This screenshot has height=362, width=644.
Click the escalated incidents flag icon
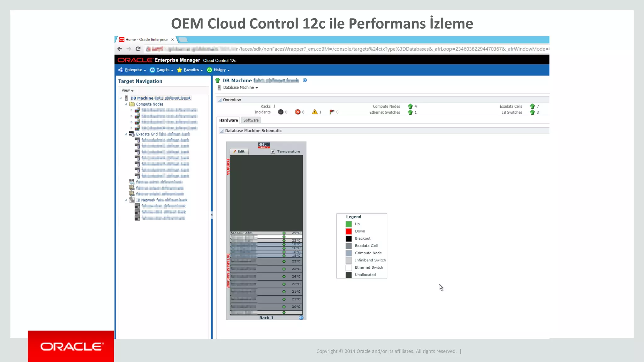332,112
